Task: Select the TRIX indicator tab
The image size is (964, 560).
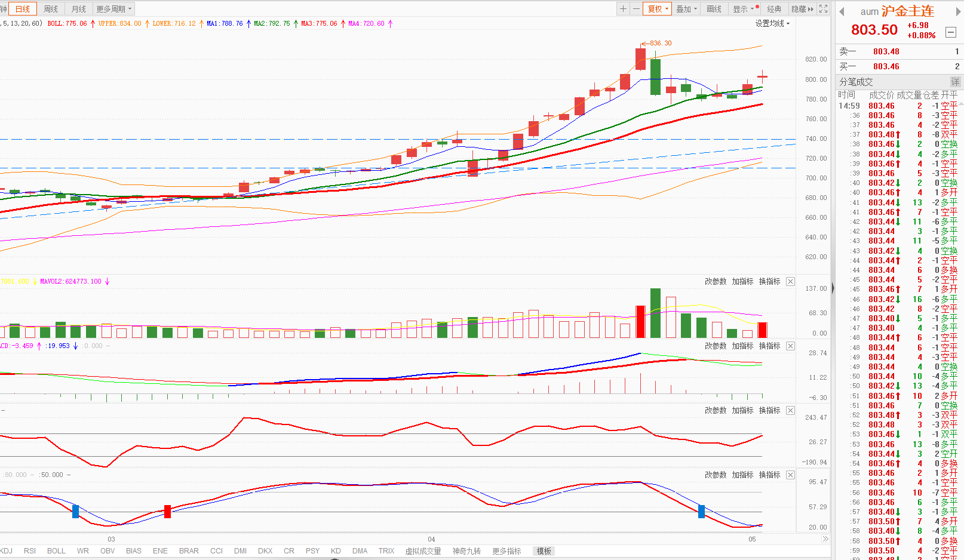Action: click(386, 551)
